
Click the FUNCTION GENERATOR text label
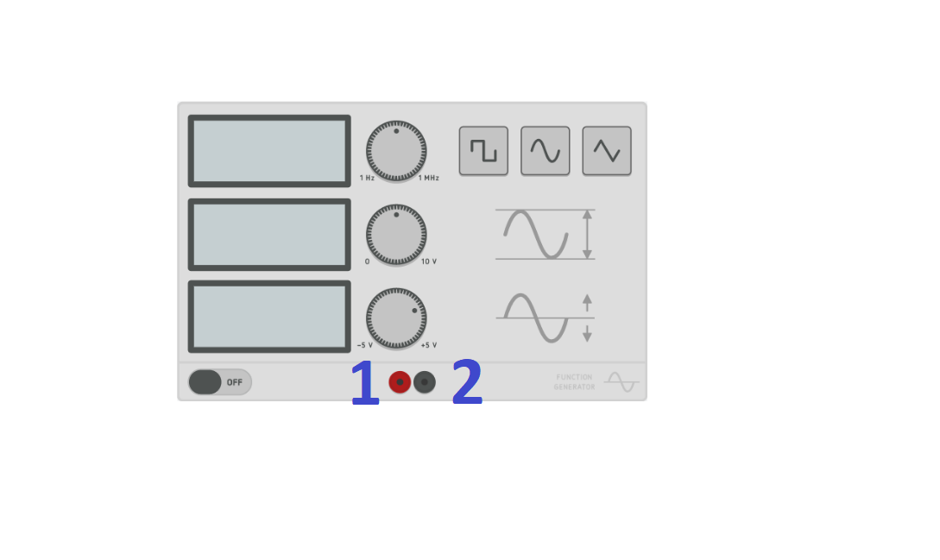574,382
